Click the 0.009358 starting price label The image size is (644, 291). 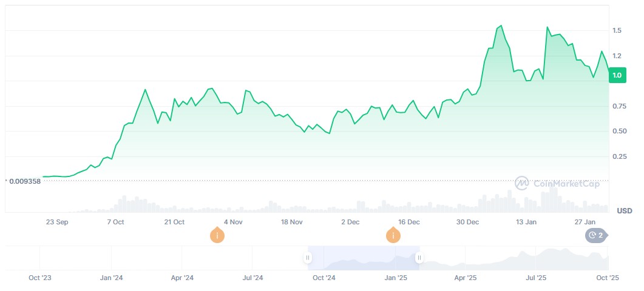(x=25, y=181)
